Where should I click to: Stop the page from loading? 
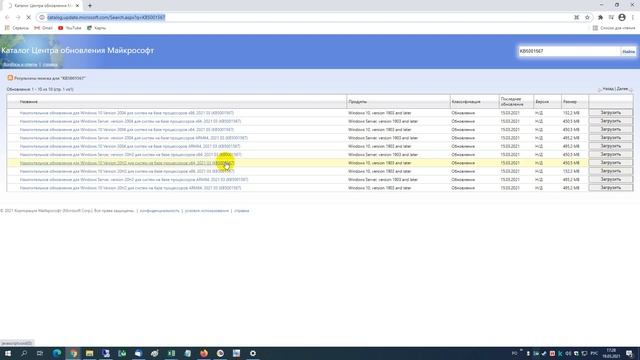coord(29,18)
